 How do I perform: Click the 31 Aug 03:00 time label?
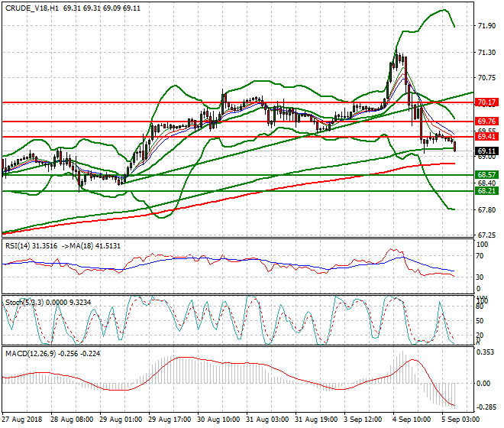pos(267,420)
